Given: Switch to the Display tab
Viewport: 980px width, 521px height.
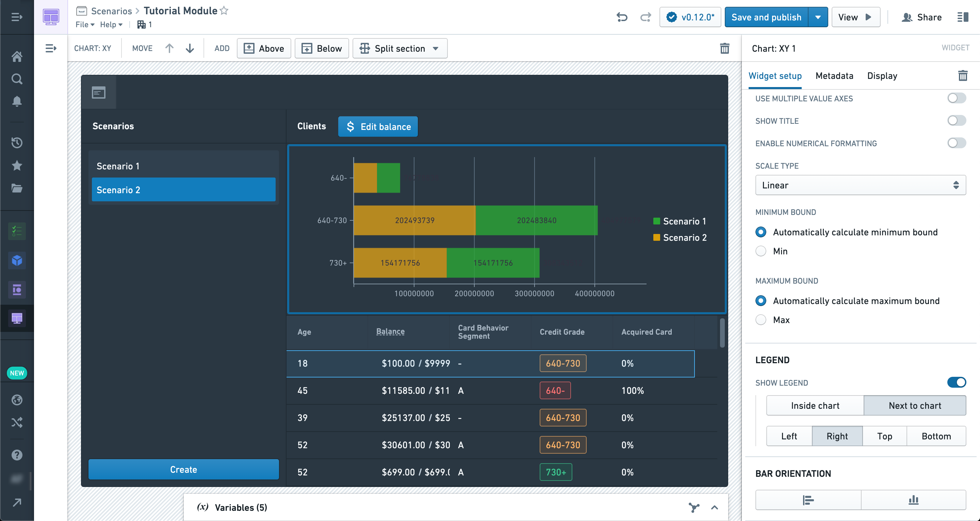Looking at the screenshot, I should (x=882, y=76).
